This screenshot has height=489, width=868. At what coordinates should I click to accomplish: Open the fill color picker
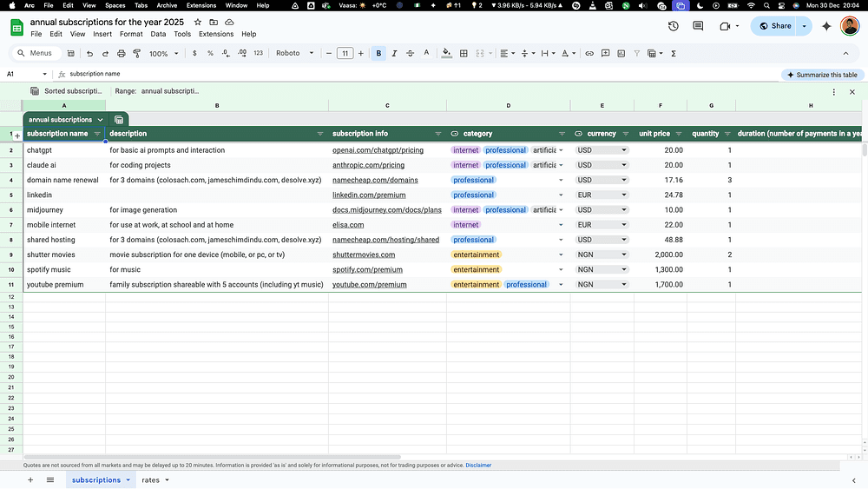pyautogui.click(x=446, y=54)
